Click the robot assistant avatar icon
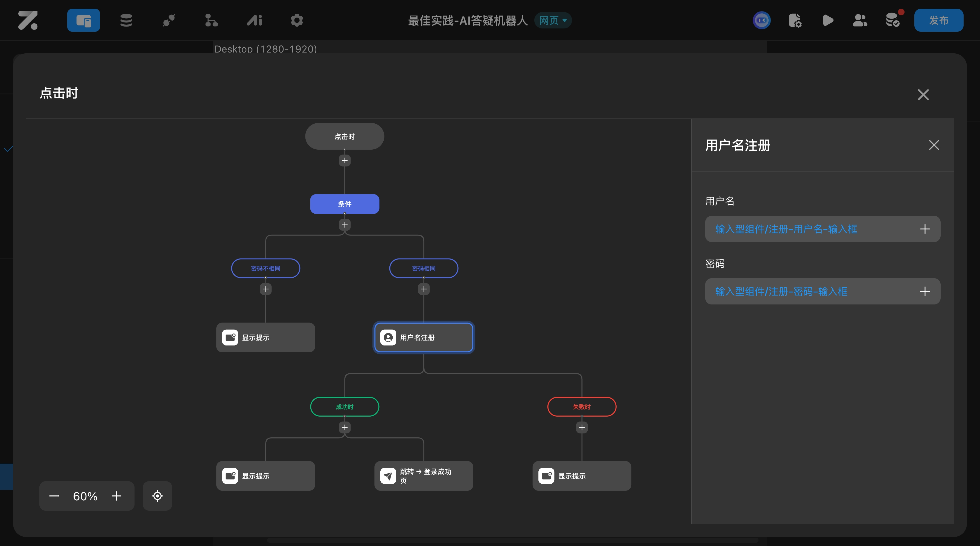Screen dimensions: 980x546 [762, 20]
